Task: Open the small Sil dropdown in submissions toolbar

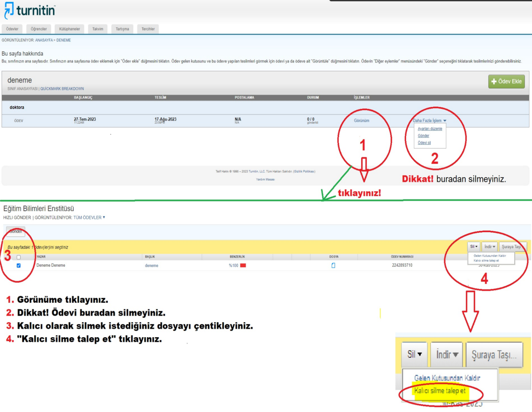Action: pos(474,246)
